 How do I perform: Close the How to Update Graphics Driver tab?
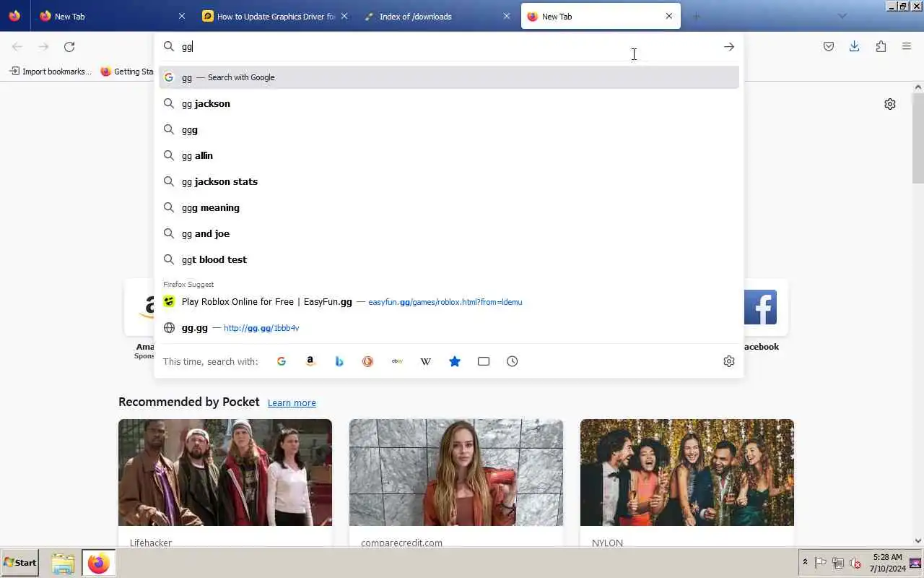pyautogui.click(x=344, y=16)
